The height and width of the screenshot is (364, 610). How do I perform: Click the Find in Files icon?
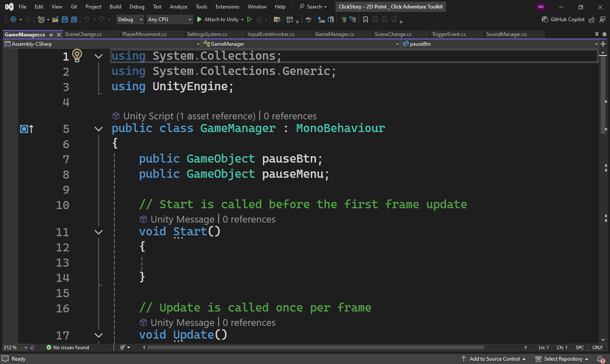pyautogui.click(x=277, y=19)
